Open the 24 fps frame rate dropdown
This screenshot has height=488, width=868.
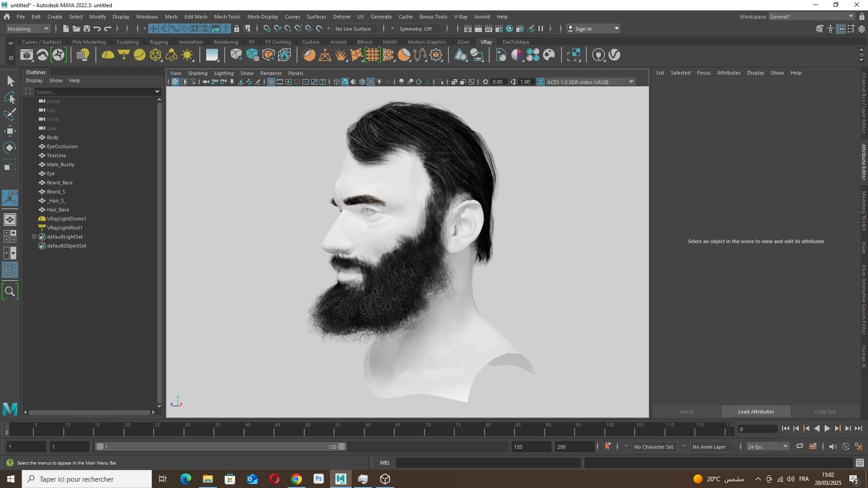pyautogui.click(x=768, y=446)
